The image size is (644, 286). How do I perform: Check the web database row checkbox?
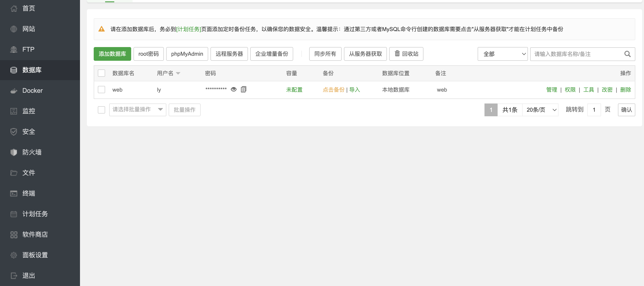click(101, 90)
